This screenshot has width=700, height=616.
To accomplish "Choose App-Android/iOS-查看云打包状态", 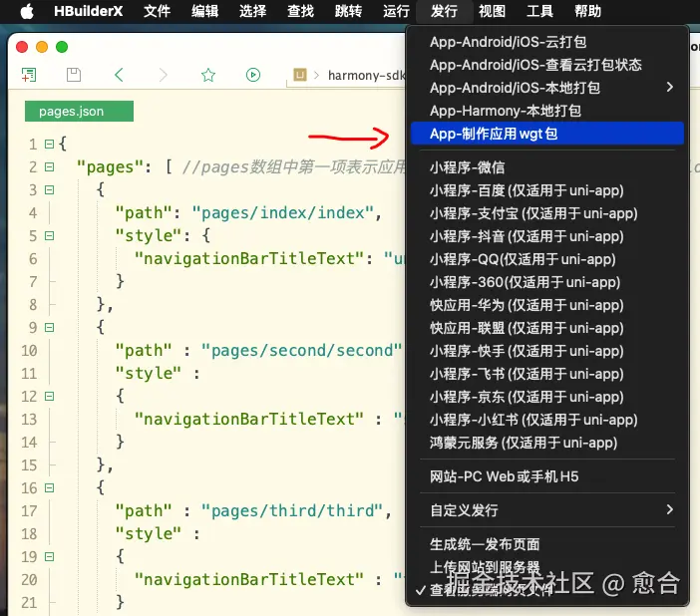I will [547, 65].
